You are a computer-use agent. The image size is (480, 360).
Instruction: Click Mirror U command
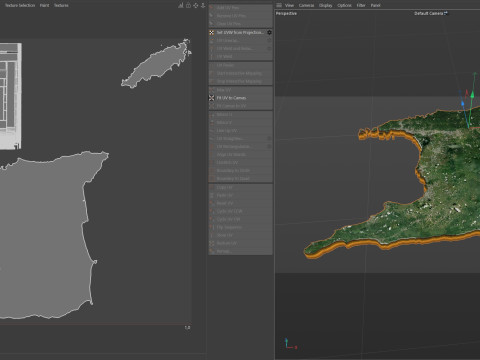(240, 114)
